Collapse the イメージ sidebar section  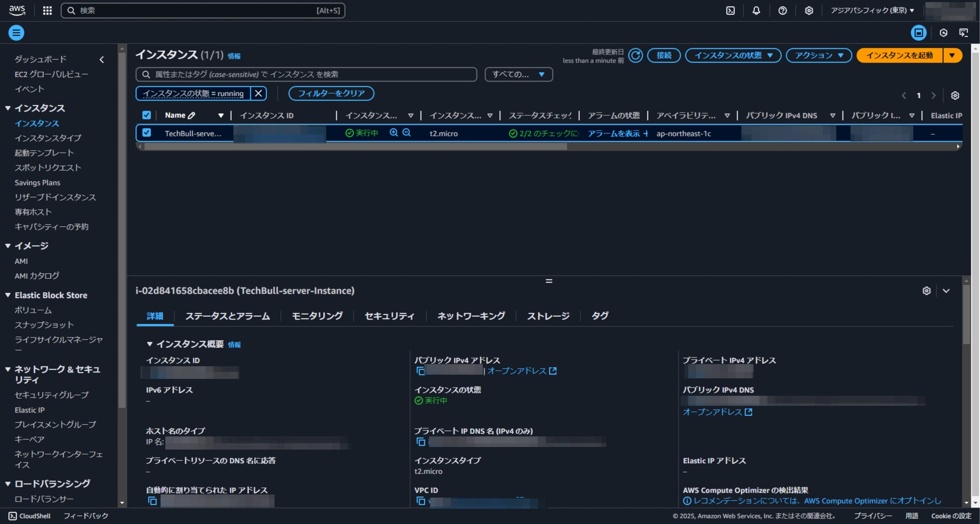coord(8,246)
